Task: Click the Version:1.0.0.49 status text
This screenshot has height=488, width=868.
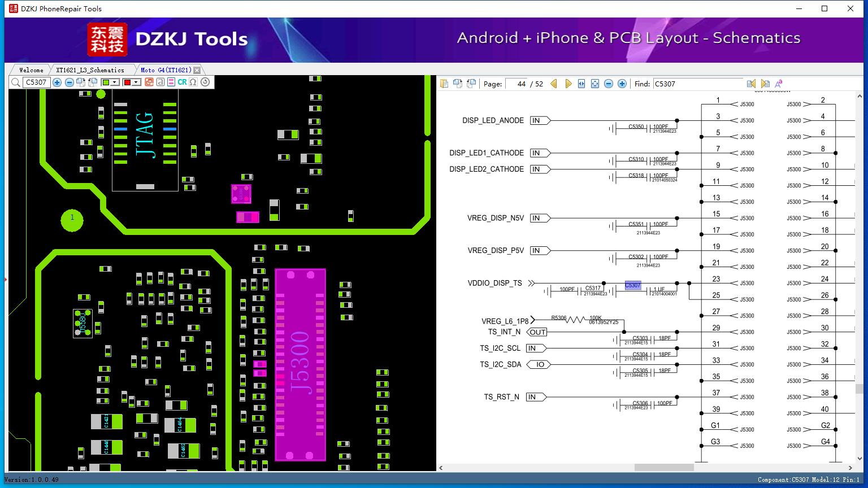Action: click(32, 480)
